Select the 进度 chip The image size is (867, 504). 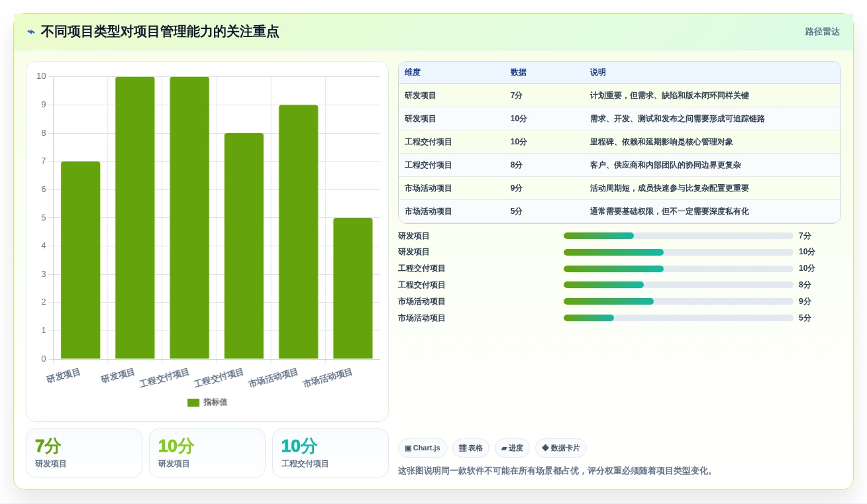point(512,448)
